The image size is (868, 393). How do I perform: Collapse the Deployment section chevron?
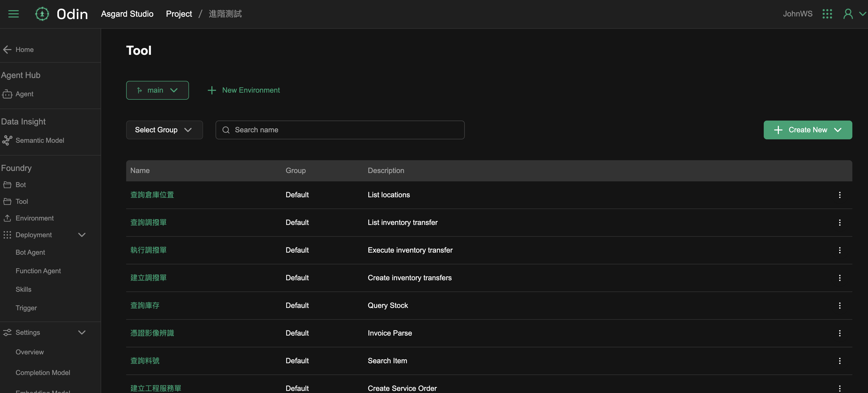(x=82, y=235)
